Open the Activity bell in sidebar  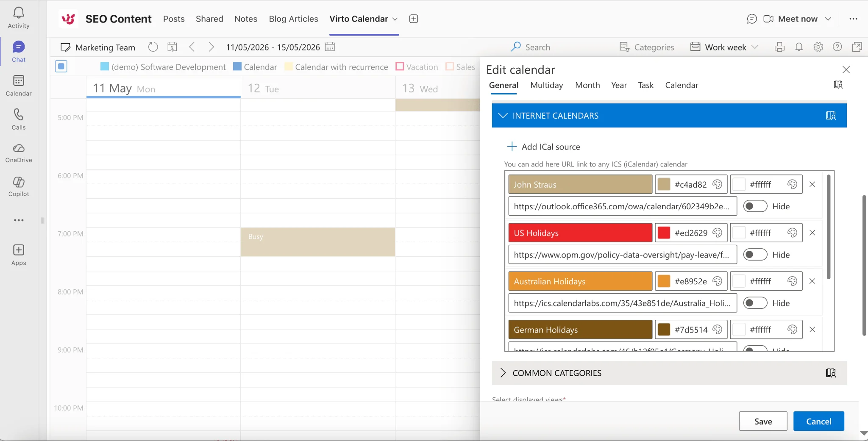[x=19, y=18]
